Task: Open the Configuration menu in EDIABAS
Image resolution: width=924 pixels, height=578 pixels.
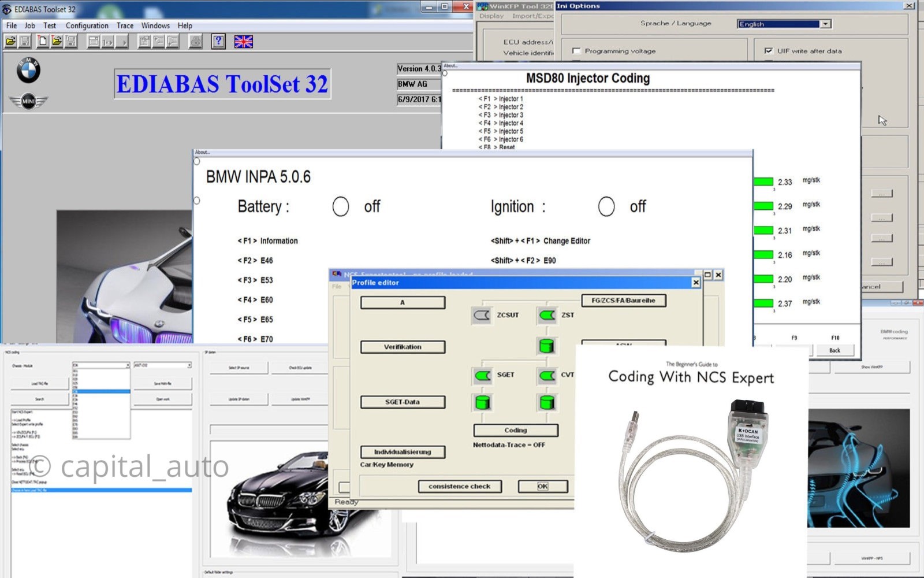Action: point(87,25)
